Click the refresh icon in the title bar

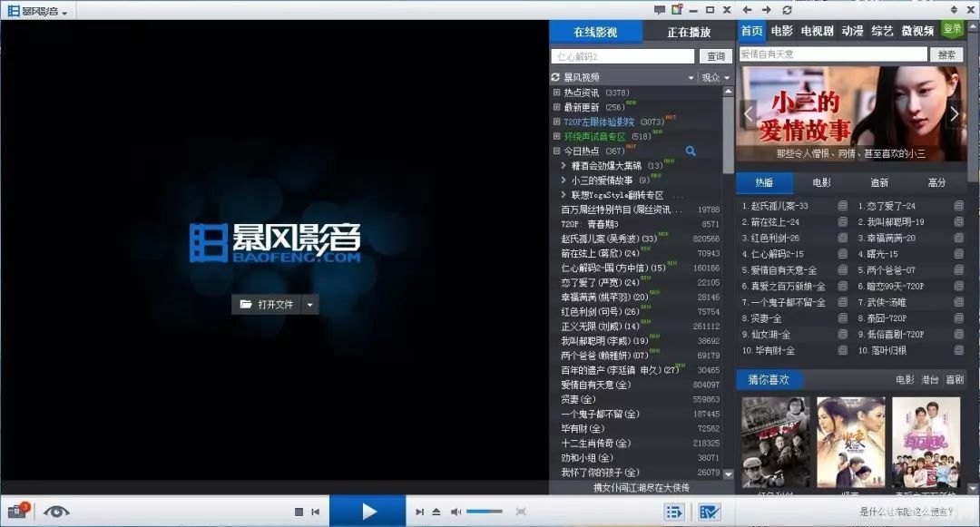788,10
